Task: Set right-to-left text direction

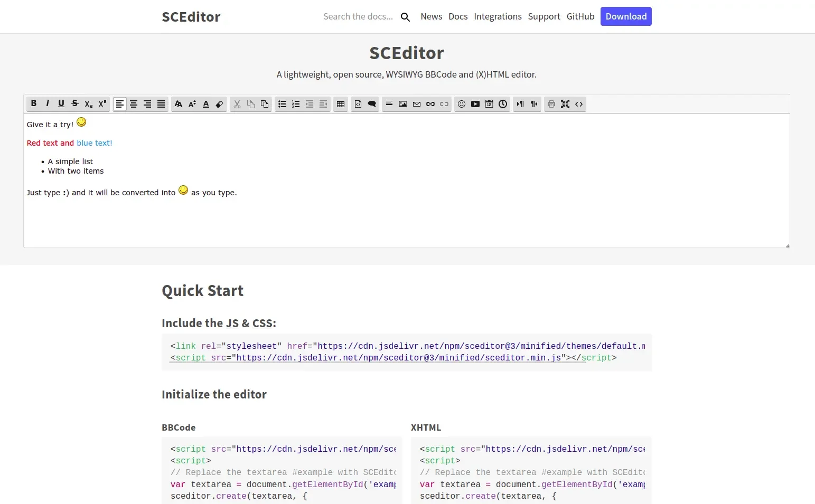Action: (534, 104)
